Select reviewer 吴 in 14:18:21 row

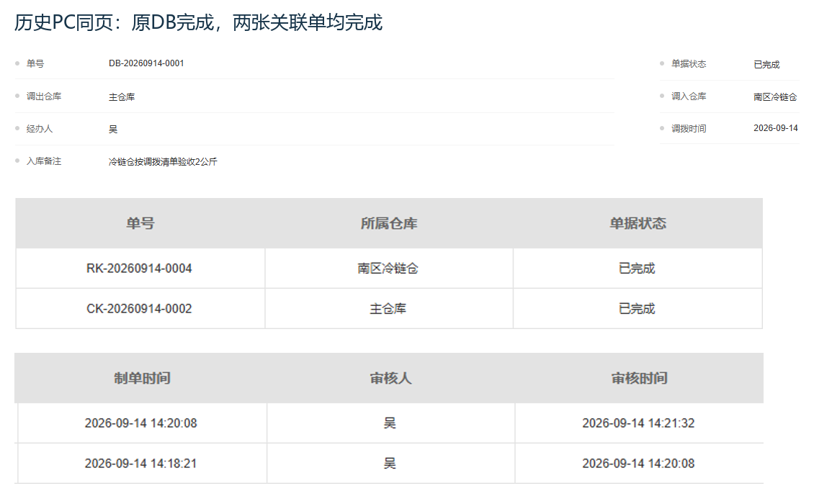[390, 464]
